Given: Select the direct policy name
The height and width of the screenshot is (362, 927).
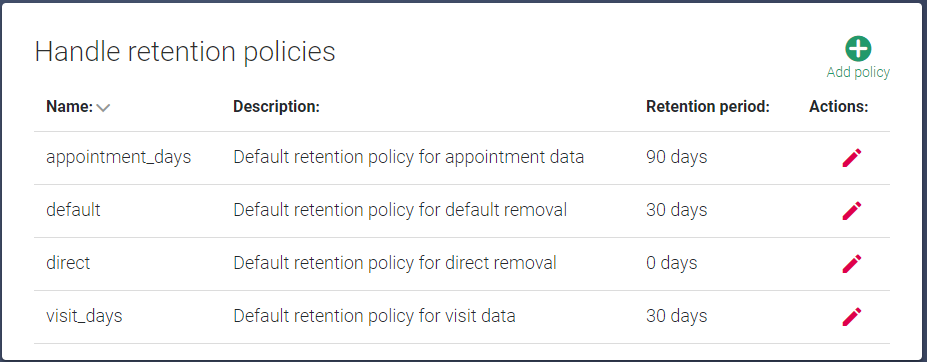Looking at the screenshot, I should tap(68, 263).
